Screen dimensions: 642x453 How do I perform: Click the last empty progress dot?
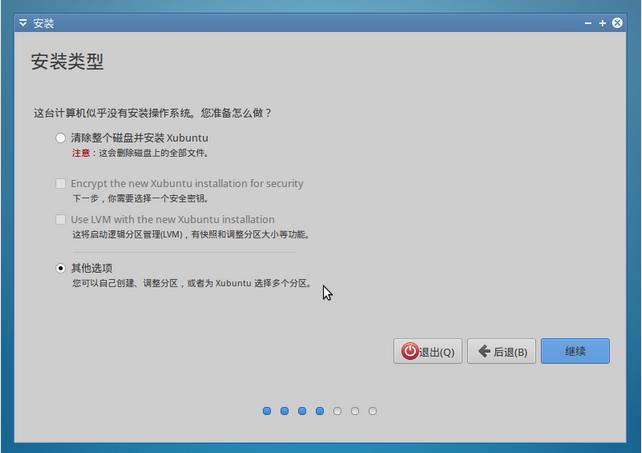[373, 411]
